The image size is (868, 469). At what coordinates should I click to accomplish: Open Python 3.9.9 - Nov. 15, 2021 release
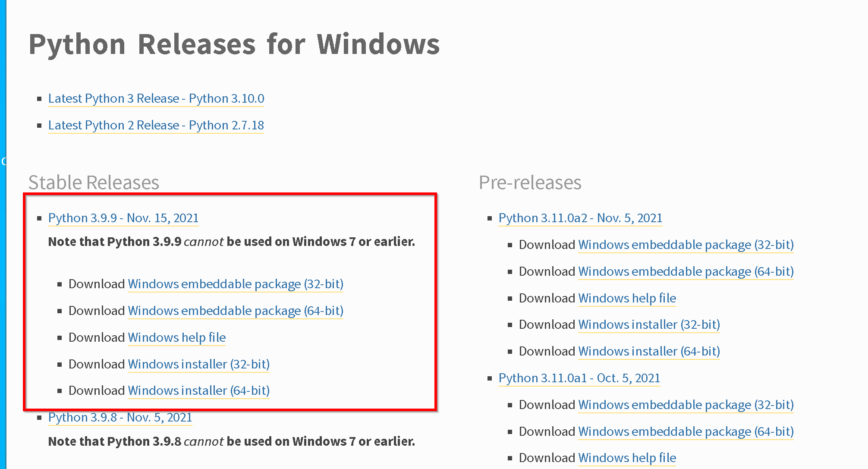pyautogui.click(x=123, y=218)
